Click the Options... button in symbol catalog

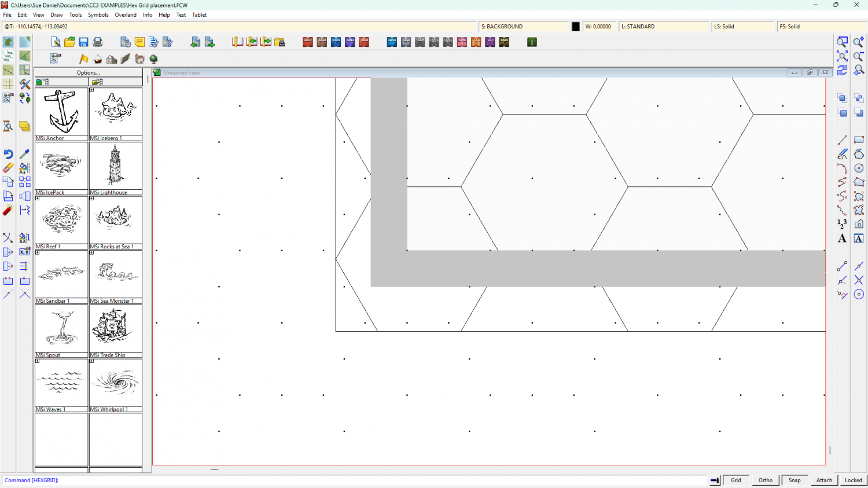click(x=88, y=73)
